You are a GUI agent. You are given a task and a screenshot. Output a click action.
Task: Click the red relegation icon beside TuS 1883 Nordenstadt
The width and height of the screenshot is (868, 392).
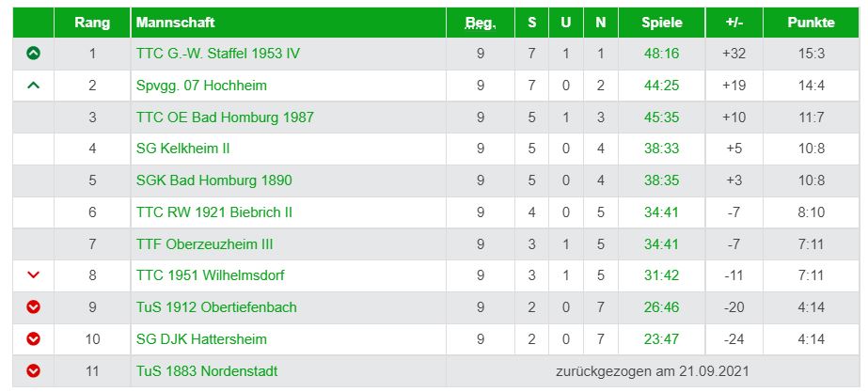pos(33,370)
